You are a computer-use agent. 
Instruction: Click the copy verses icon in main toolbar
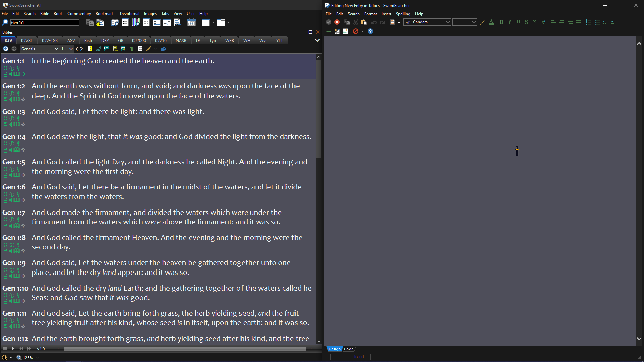point(90,22)
